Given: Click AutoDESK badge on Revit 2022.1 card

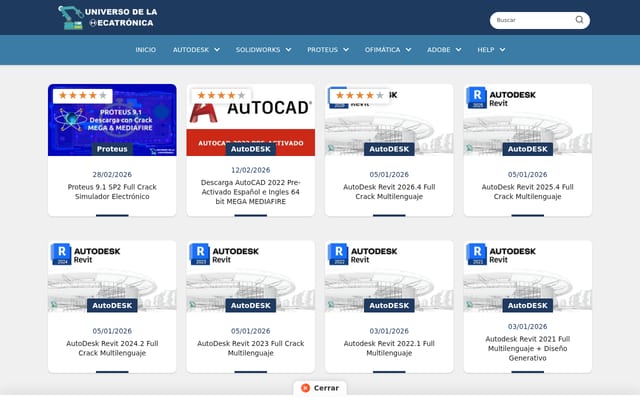Looking at the screenshot, I should point(389,305).
